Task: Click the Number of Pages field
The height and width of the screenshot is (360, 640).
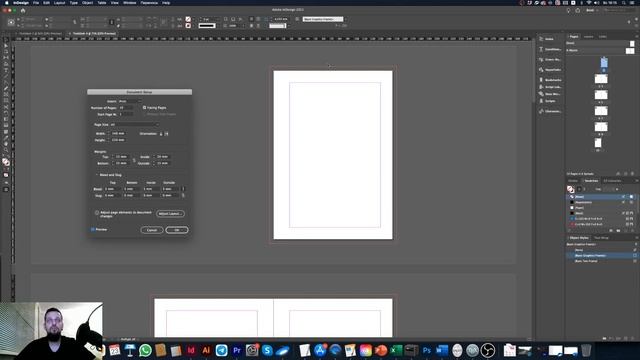Action: [126, 108]
